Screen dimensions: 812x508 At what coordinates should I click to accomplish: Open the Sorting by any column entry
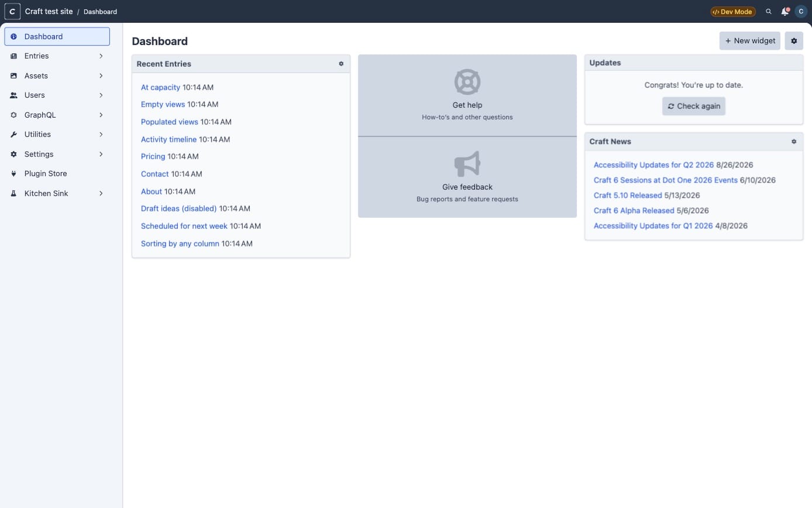tap(180, 243)
